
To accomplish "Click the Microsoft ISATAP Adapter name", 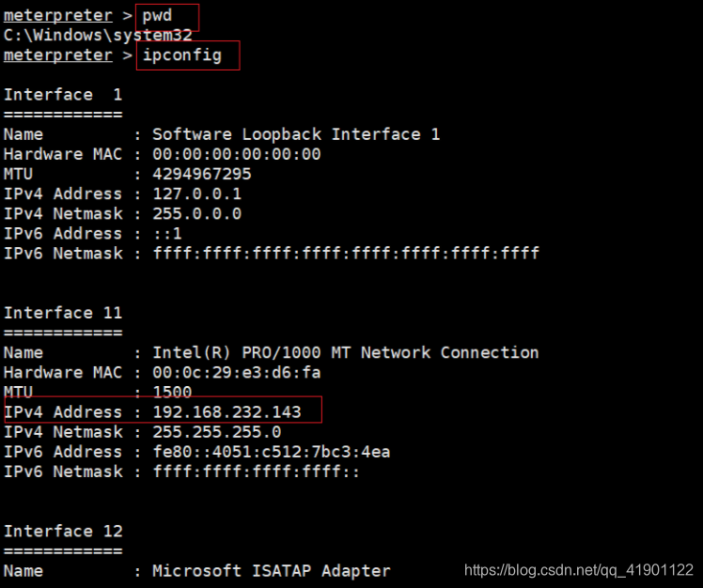I will 272,571.
